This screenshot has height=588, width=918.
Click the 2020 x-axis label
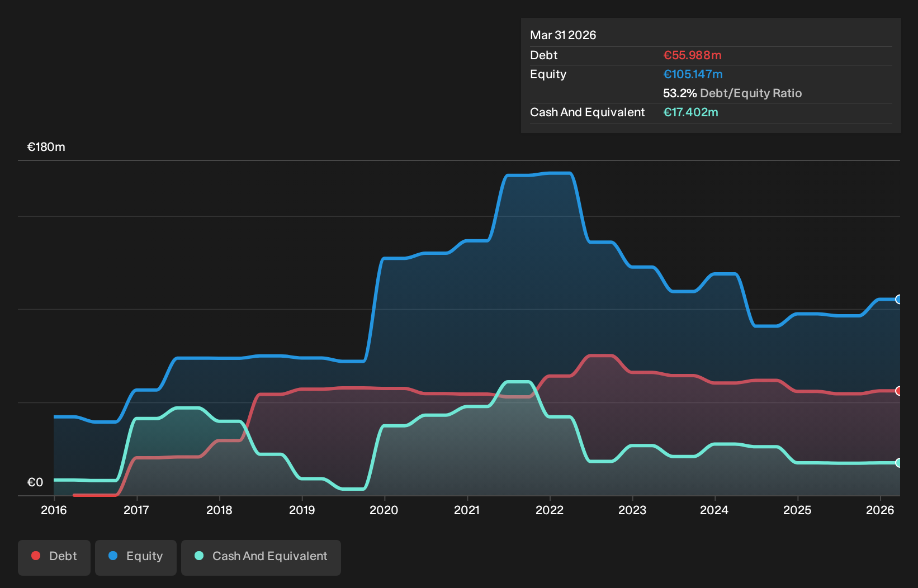(x=384, y=510)
